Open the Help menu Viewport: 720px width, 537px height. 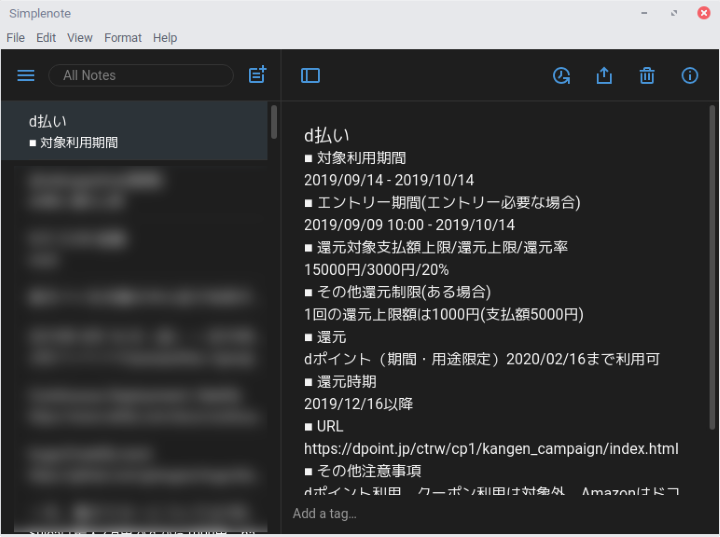point(165,38)
